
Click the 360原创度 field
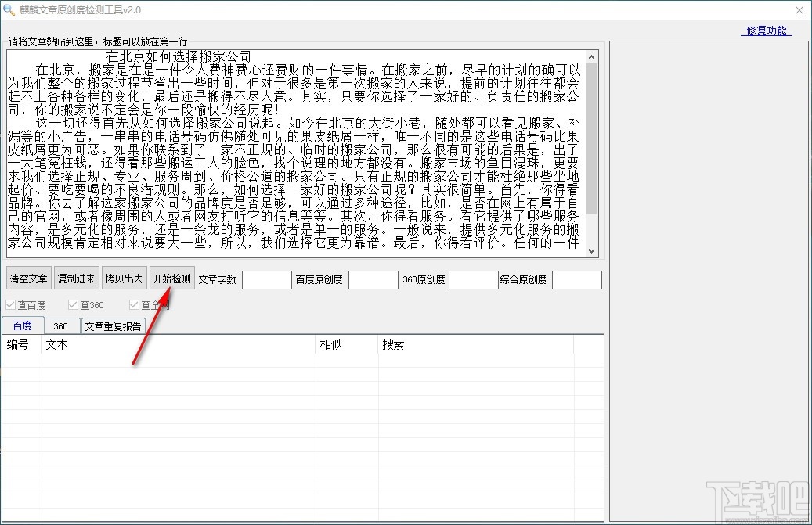[473, 280]
